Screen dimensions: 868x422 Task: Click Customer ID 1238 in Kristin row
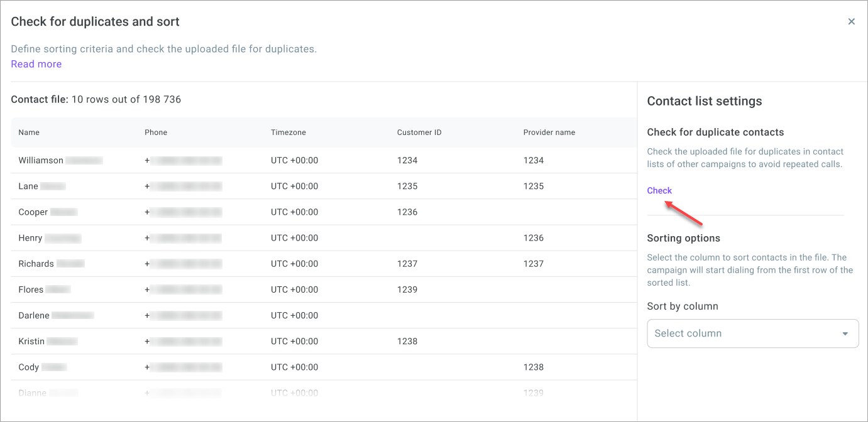point(407,342)
